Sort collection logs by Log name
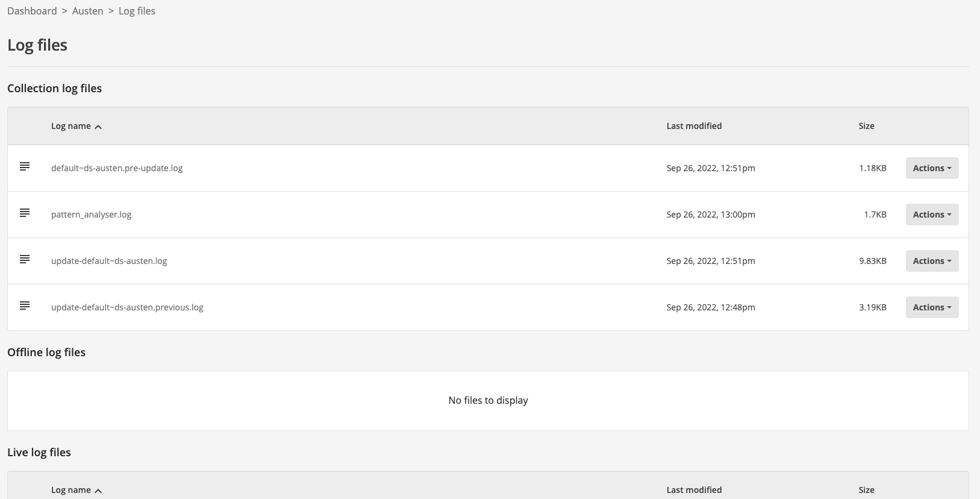 pos(71,126)
